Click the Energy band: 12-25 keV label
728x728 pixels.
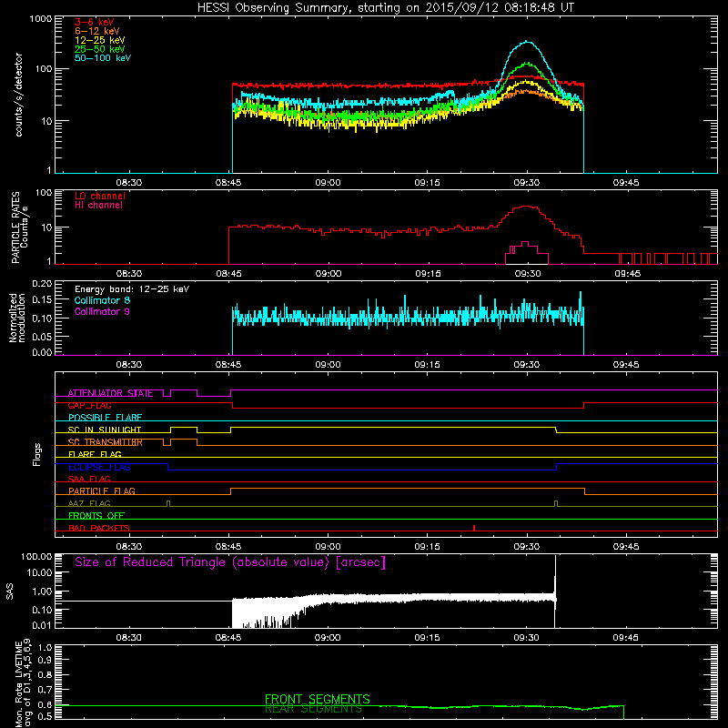(132, 289)
